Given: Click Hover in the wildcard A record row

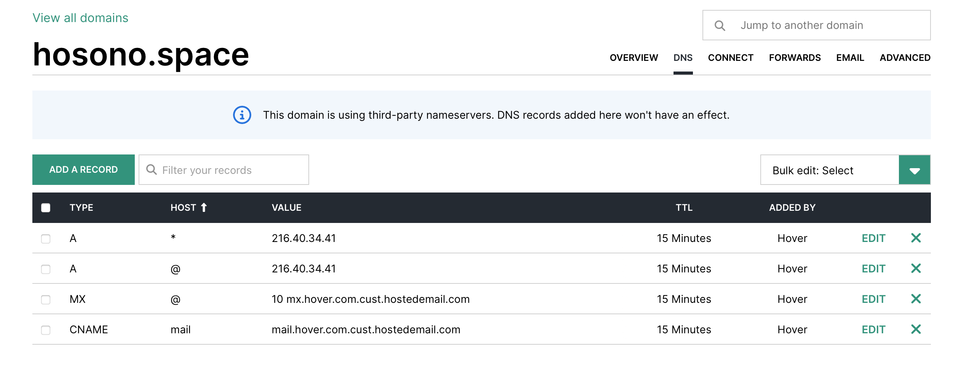Looking at the screenshot, I should pyautogui.click(x=792, y=238).
